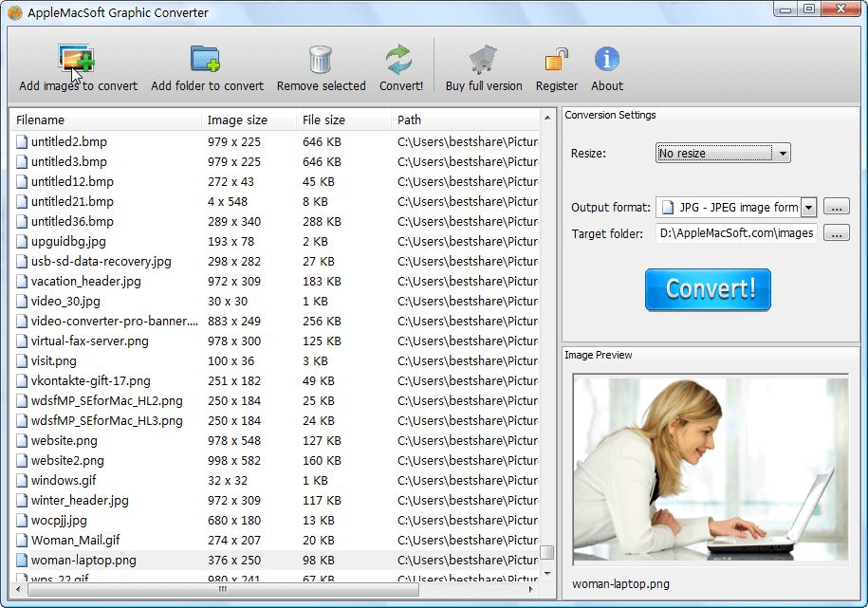The width and height of the screenshot is (868, 608).
Task: Click the vertical scrollbar up arrow
Action: [x=547, y=119]
